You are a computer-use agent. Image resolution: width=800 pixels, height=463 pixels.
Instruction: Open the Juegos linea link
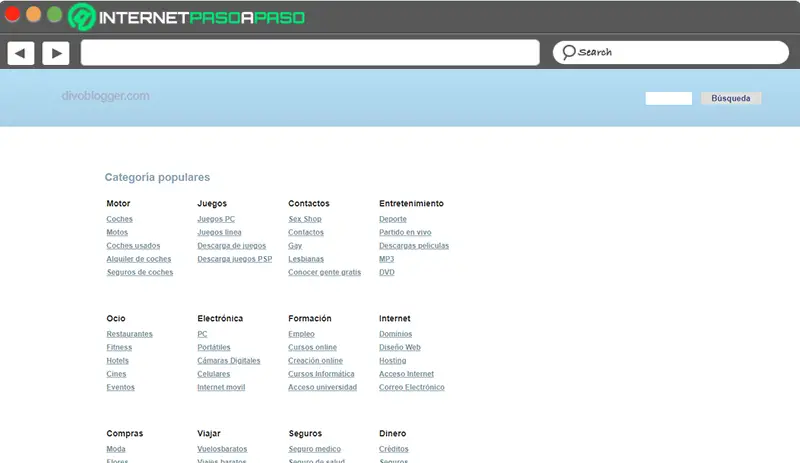(x=219, y=232)
